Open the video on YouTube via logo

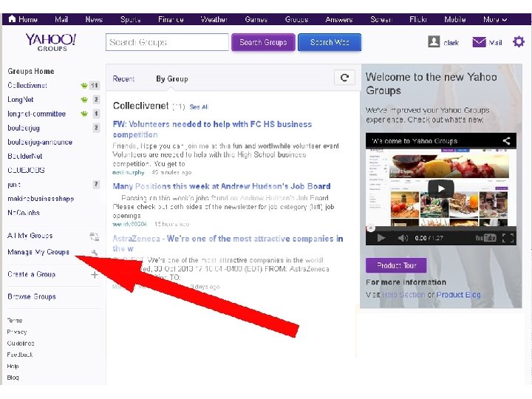point(485,238)
